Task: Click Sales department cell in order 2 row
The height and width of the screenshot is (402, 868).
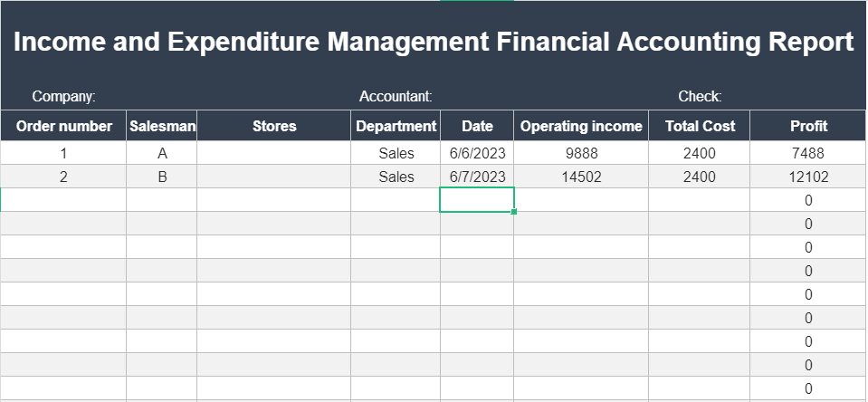Action: (396, 177)
